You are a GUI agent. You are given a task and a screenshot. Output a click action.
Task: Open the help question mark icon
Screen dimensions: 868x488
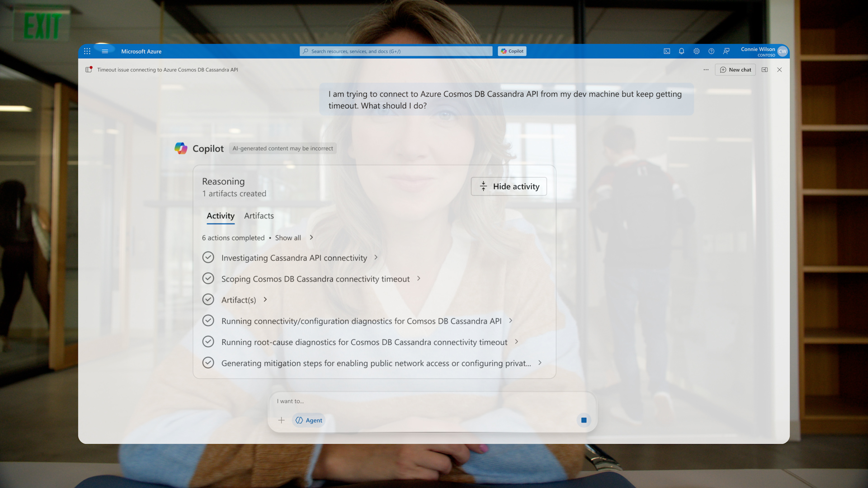711,52
